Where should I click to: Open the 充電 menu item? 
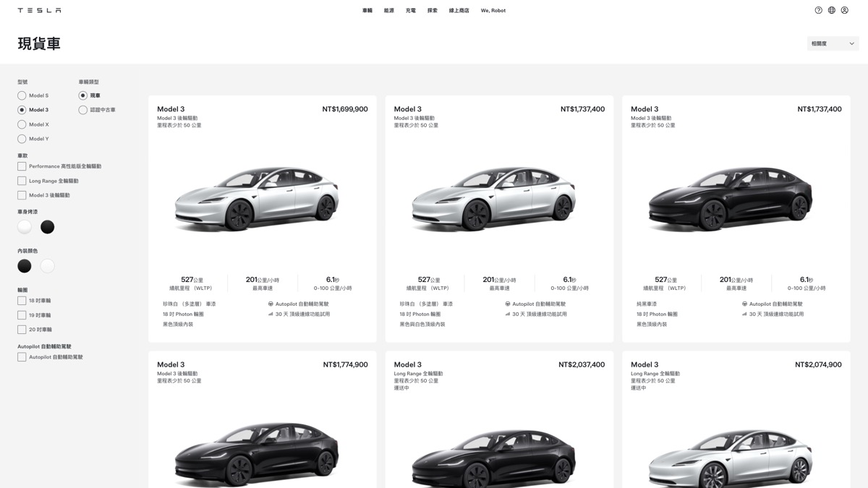[x=410, y=10]
